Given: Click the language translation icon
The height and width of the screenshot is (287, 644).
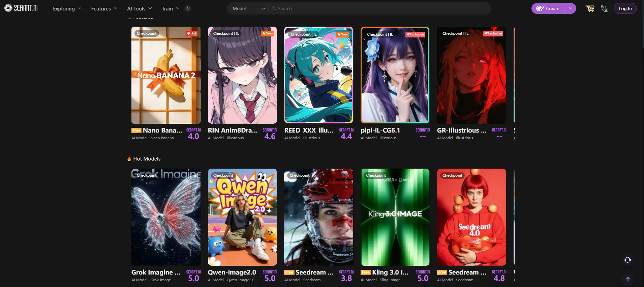Looking at the screenshot, I should 604,8.
